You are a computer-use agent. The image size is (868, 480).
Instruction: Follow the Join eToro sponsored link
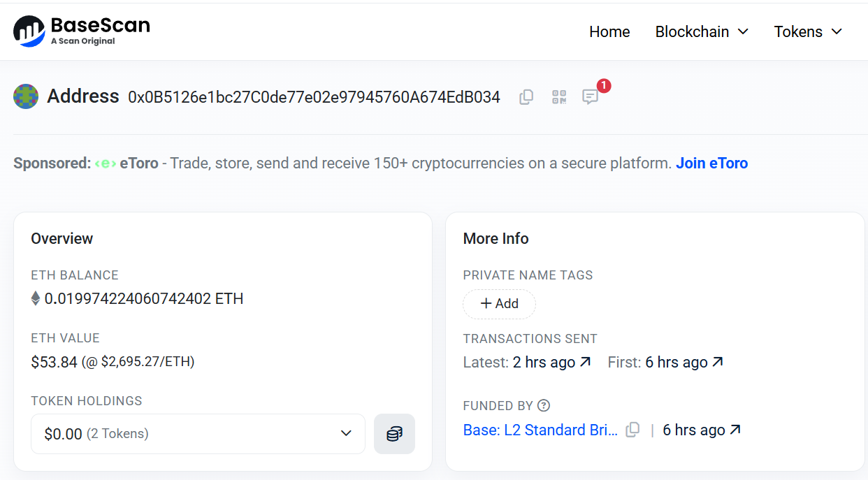tap(711, 163)
